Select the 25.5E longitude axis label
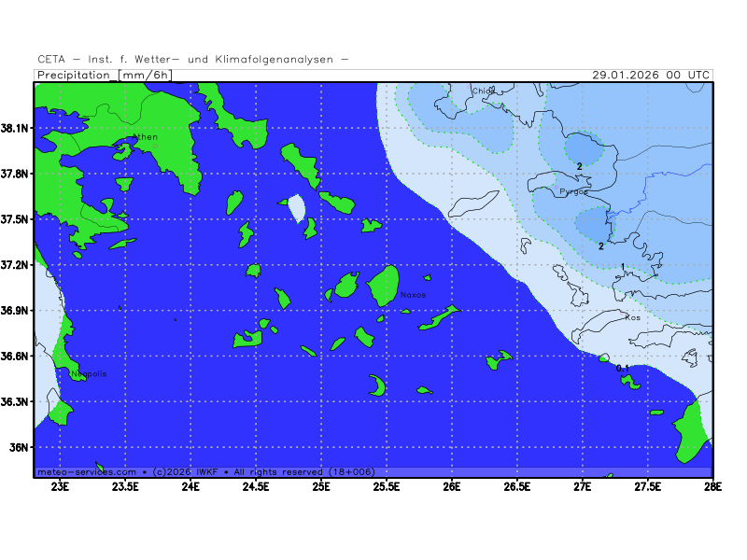The height and width of the screenshot is (560, 747). coord(387,485)
